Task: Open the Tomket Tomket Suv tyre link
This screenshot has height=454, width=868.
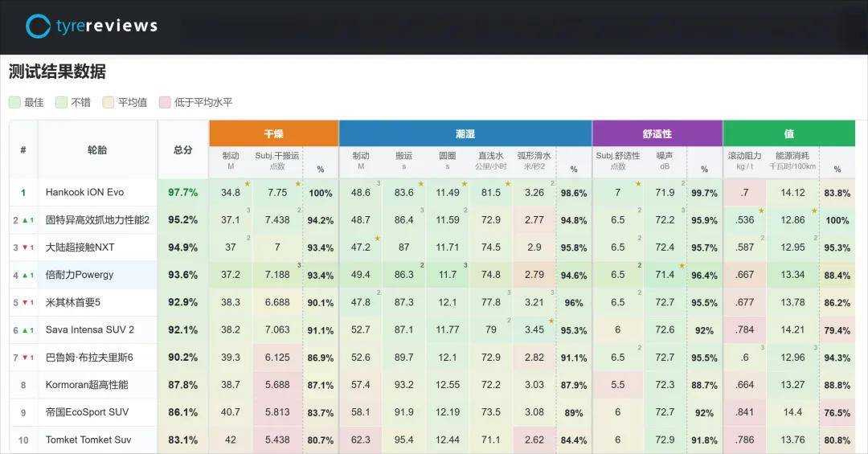Action: 88,440
